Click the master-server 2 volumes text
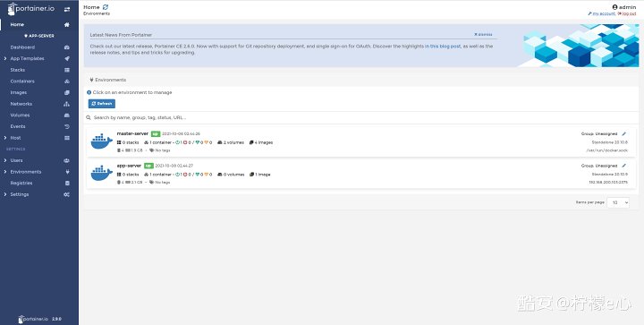 [x=231, y=142]
